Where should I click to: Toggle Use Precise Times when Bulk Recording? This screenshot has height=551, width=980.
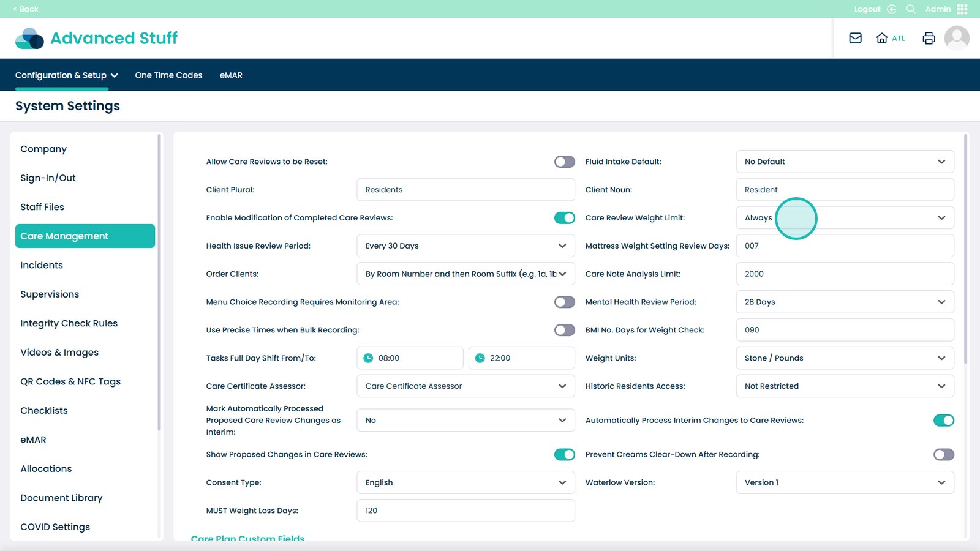pyautogui.click(x=564, y=330)
